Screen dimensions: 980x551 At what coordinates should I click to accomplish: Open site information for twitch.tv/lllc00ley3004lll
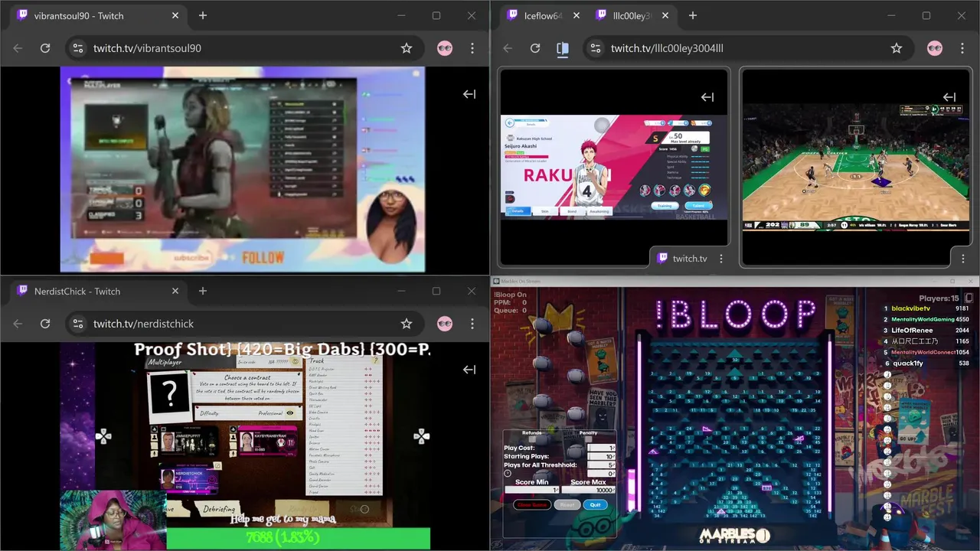pos(595,48)
